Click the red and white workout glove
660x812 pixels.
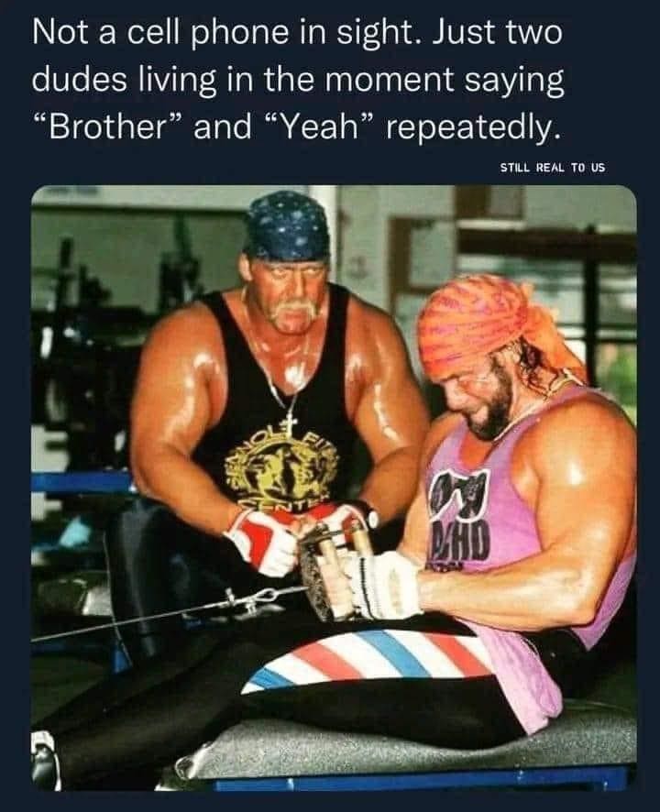(261, 543)
